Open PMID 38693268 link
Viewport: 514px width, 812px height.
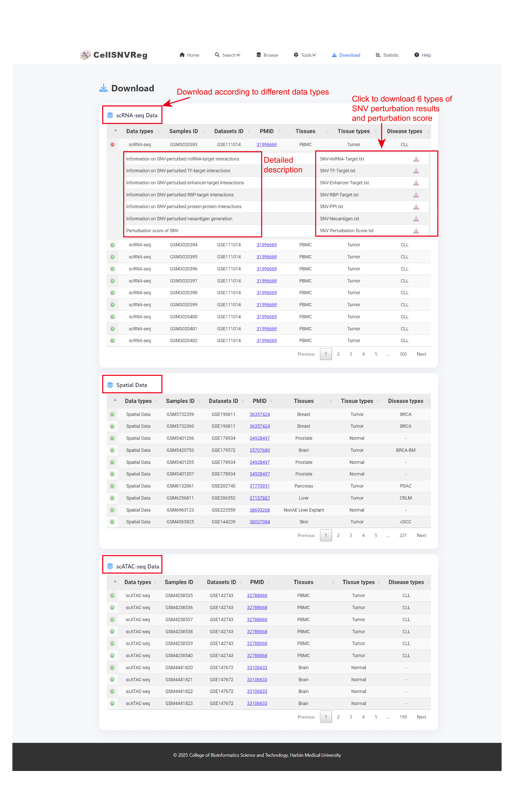pos(259,510)
